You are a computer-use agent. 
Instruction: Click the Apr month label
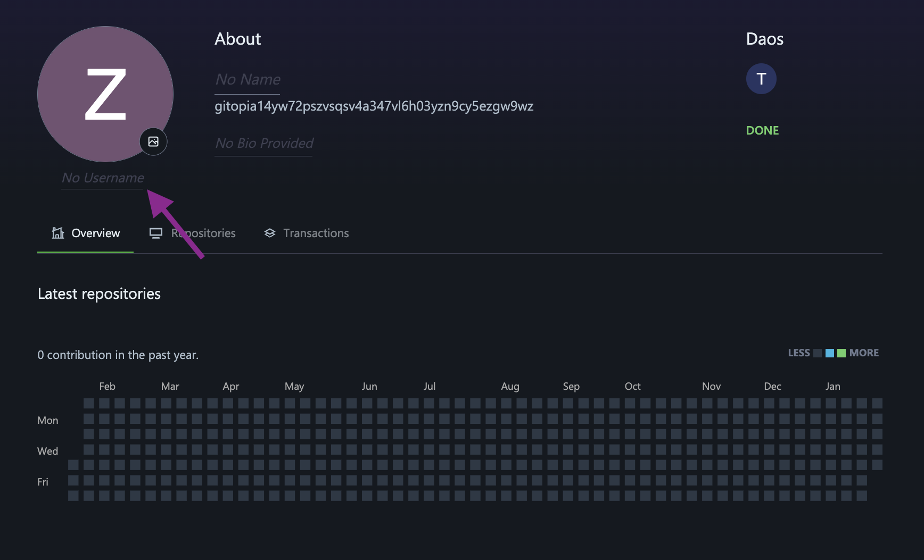coord(230,386)
